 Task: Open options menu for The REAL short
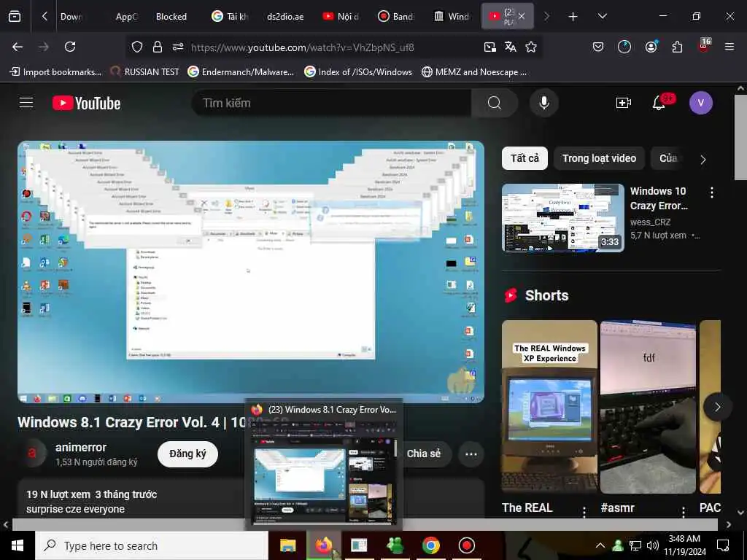(584, 511)
